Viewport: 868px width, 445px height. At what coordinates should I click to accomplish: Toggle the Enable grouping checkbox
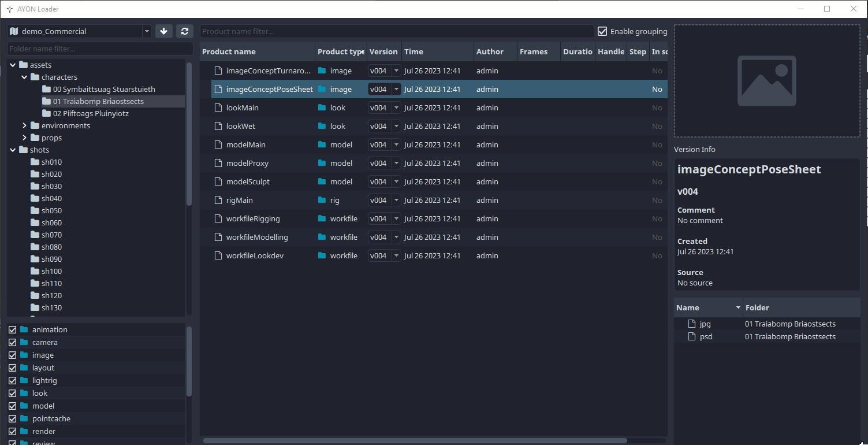(602, 31)
